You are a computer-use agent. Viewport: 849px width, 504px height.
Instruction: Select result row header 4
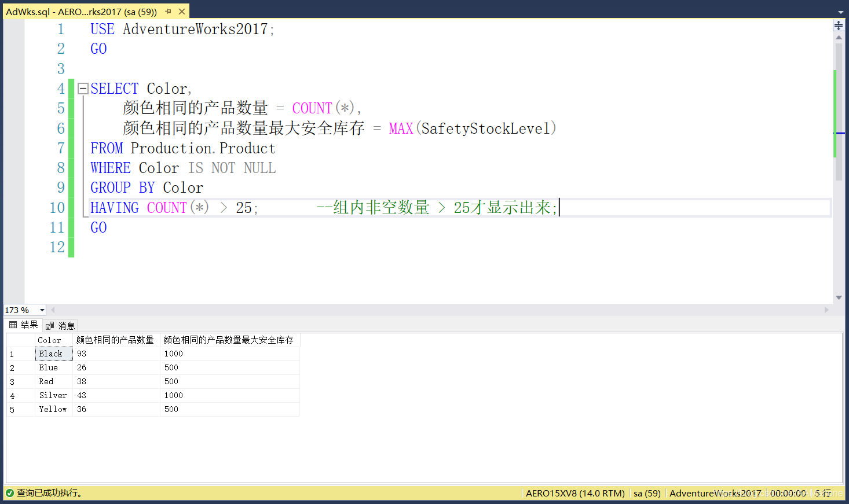coord(21,395)
